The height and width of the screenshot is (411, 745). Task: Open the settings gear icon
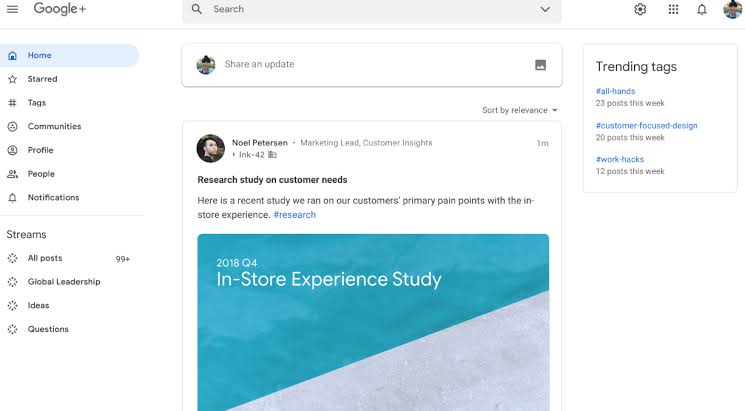640,9
